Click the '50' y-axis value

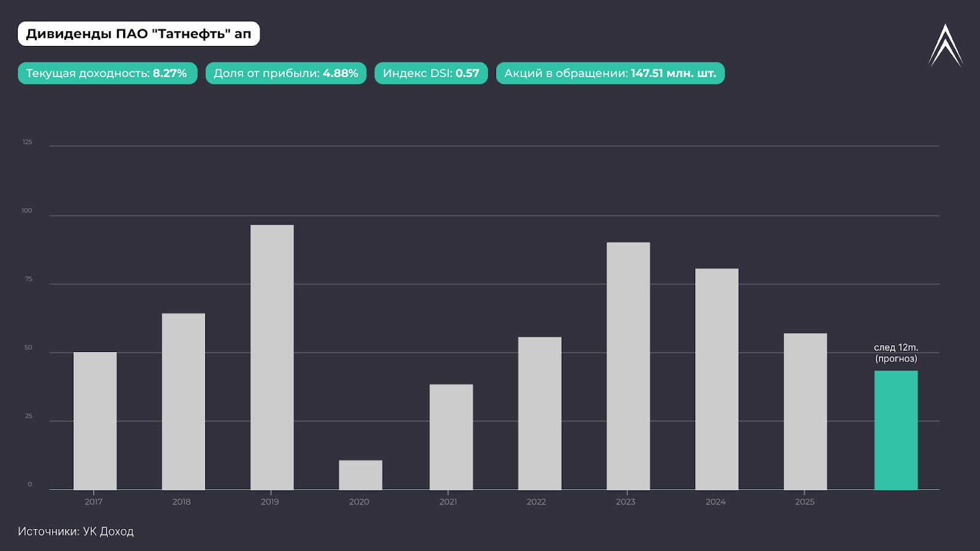tap(28, 348)
